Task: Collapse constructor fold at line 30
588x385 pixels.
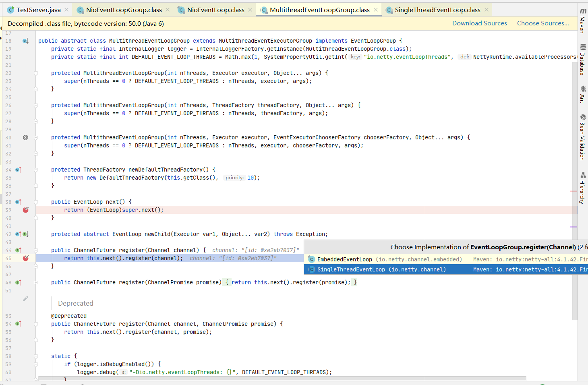Action: click(x=35, y=138)
